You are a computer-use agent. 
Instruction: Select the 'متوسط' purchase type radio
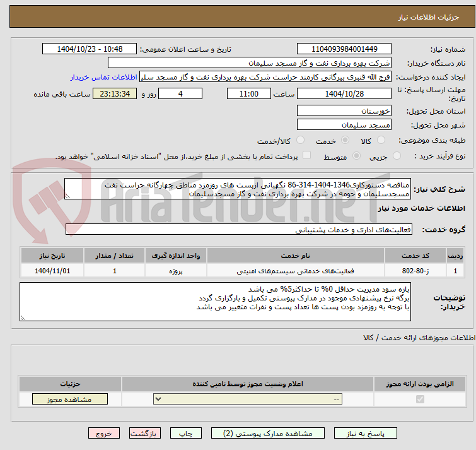pos(356,156)
